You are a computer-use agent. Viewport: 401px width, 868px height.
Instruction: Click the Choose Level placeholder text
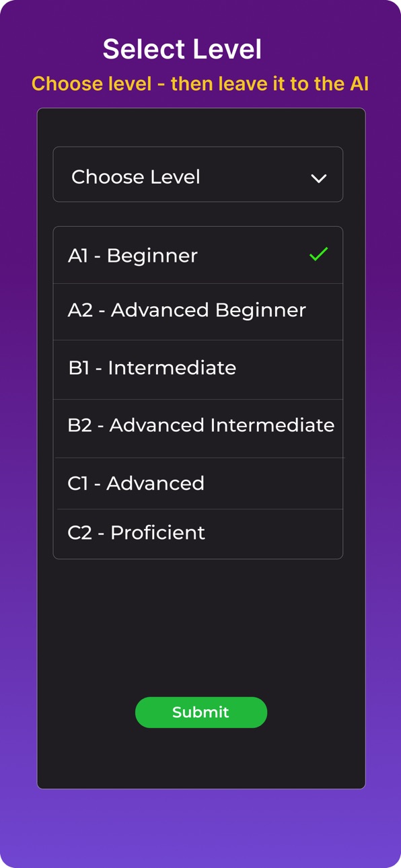tap(136, 177)
